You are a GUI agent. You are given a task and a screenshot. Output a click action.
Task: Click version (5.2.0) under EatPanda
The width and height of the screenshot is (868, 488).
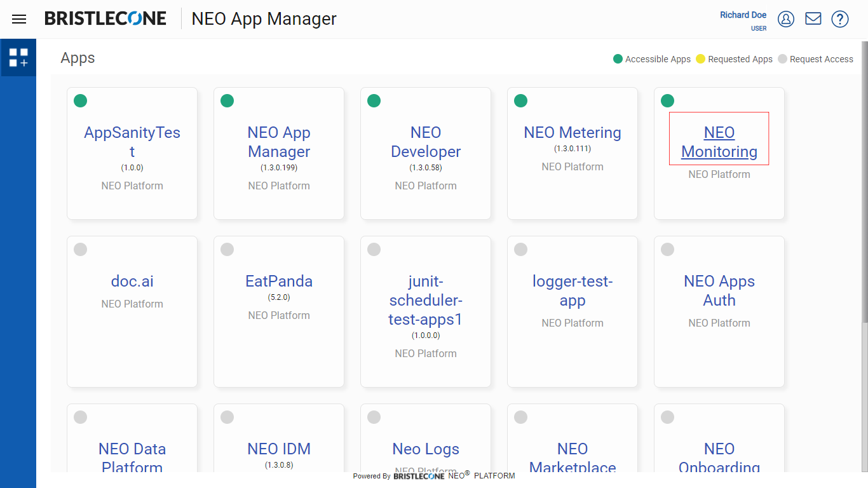(279, 297)
